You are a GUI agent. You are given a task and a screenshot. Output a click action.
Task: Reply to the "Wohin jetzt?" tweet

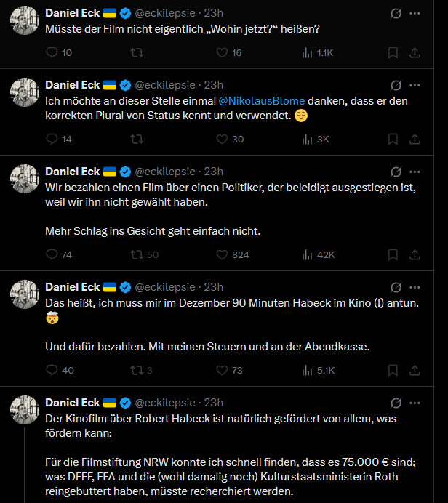pos(52,52)
